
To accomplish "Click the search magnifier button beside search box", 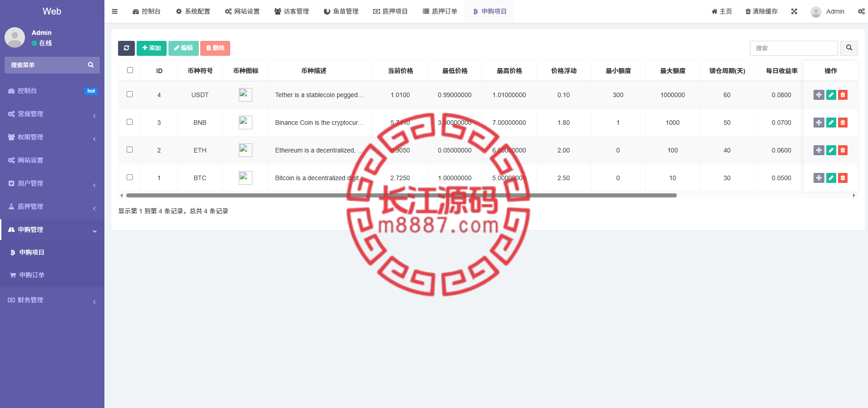I will (849, 48).
